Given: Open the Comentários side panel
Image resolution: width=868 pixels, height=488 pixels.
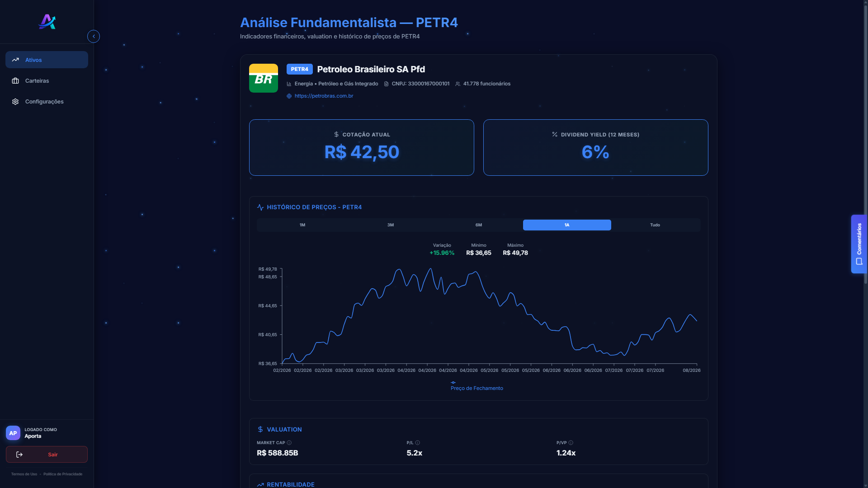Looking at the screenshot, I should [859, 244].
